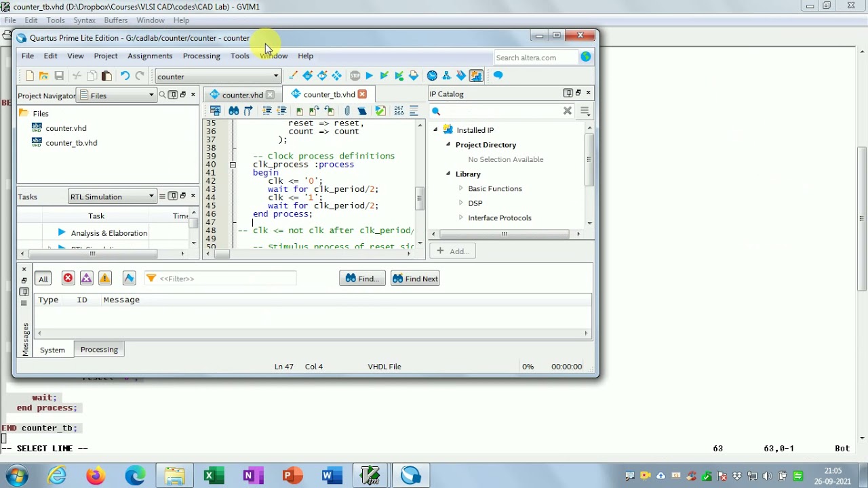Click the Save disk icon in Quartus toolbar
868x488 pixels.
click(x=59, y=76)
